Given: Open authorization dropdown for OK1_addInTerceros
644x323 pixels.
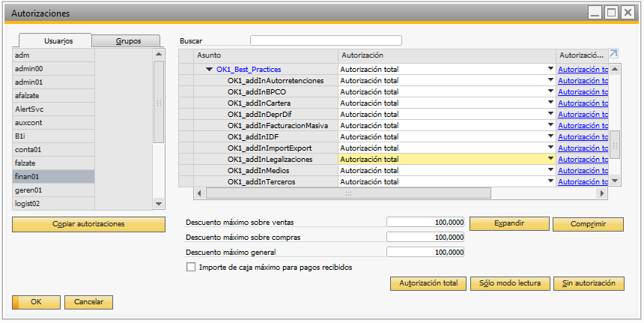Looking at the screenshot, I should [550, 181].
